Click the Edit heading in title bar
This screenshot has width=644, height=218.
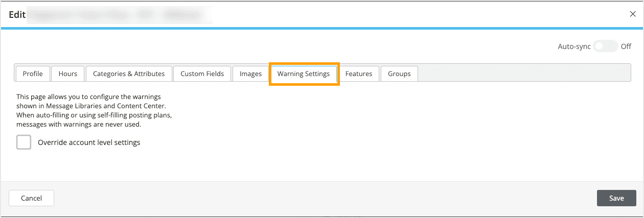(x=17, y=14)
